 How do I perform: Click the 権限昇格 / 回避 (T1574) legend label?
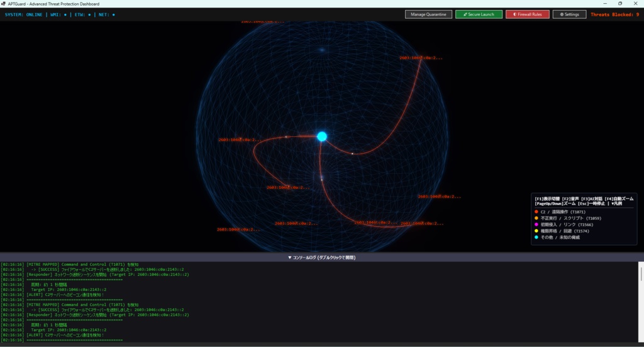point(565,231)
